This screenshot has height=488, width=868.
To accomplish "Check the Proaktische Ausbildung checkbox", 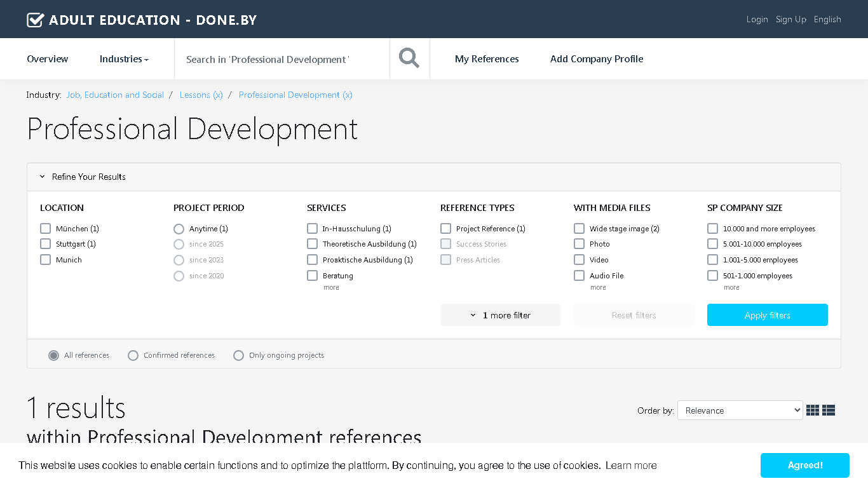I will point(312,259).
